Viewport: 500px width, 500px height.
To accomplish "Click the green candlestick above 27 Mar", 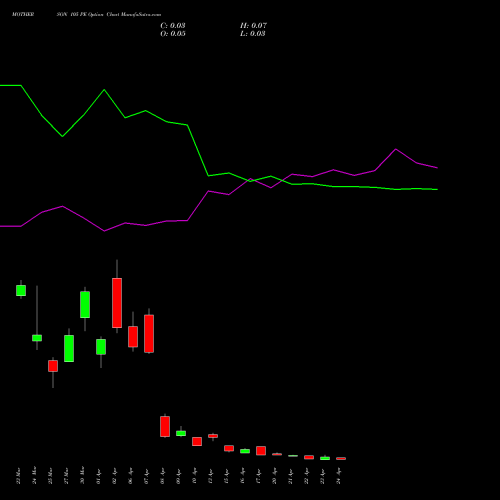I will click(69, 348).
